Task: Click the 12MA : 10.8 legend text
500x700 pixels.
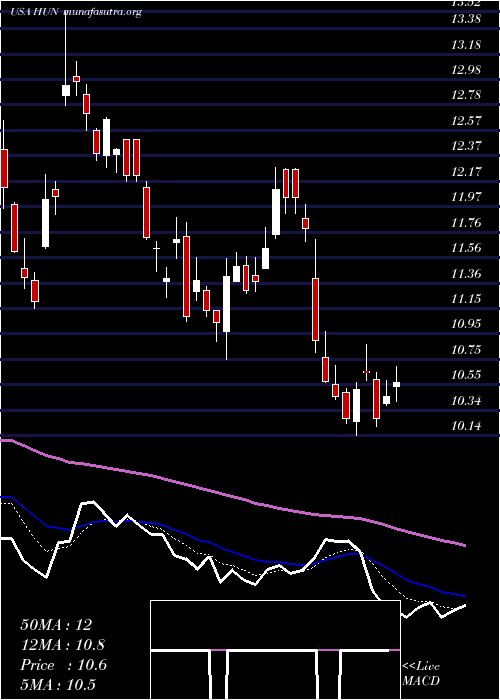Action: [x=63, y=645]
